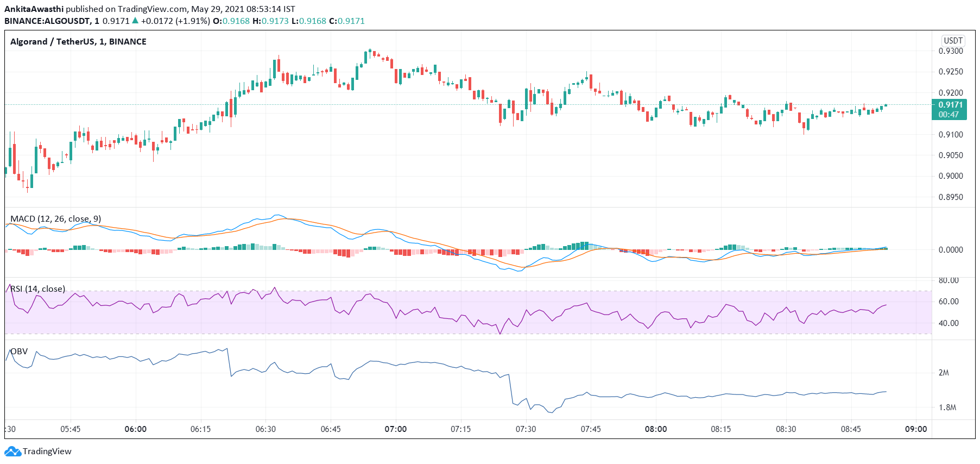This screenshot has width=980, height=464.
Task: Click the 06:15 time axis marker
Action: [200, 429]
